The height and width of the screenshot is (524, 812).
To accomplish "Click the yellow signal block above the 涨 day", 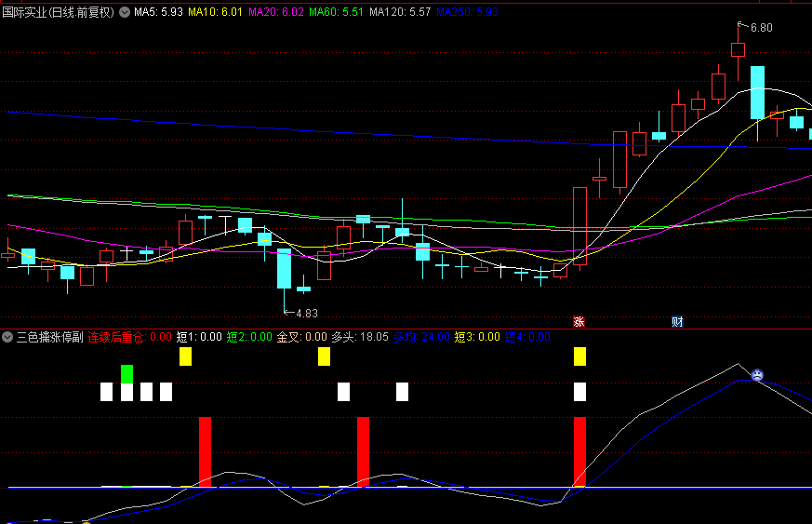I will click(x=580, y=356).
